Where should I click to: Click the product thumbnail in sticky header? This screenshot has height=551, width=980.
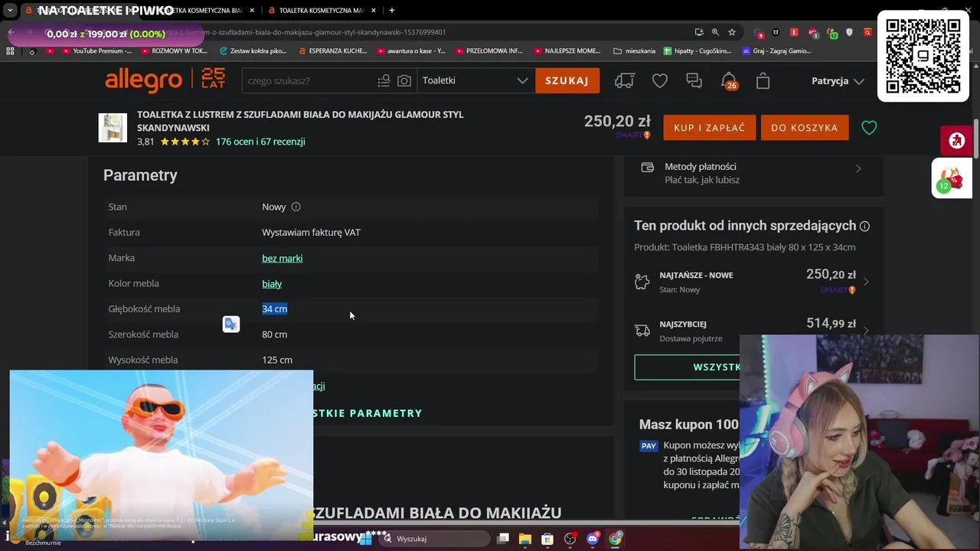(113, 128)
